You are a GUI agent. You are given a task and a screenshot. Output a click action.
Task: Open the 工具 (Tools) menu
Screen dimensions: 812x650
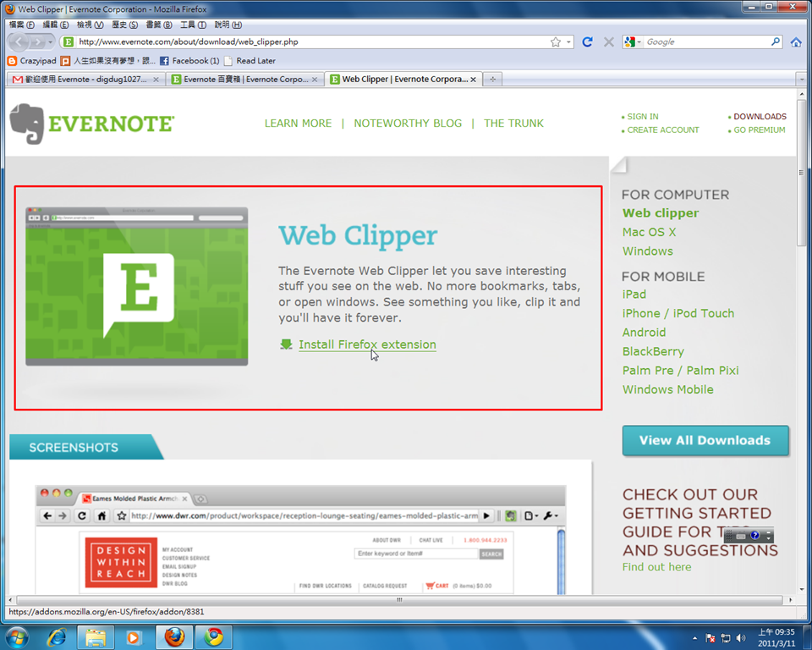pyautogui.click(x=193, y=25)
